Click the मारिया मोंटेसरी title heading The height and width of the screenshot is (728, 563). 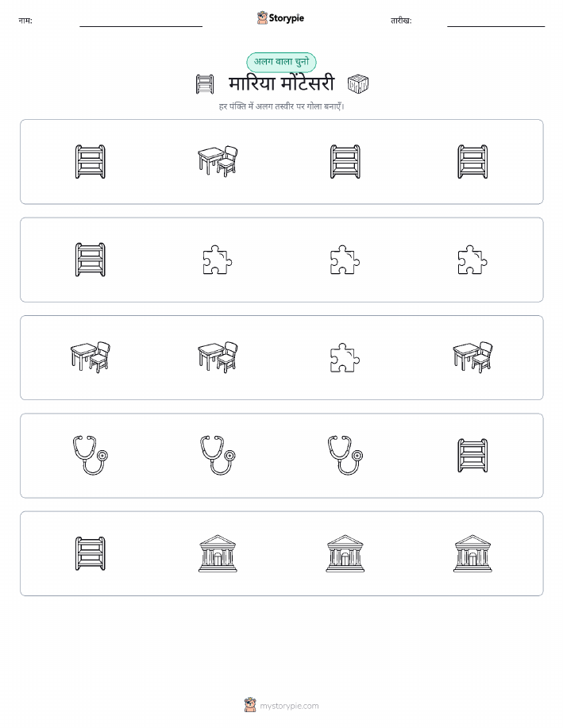click(x=281, y=84)
